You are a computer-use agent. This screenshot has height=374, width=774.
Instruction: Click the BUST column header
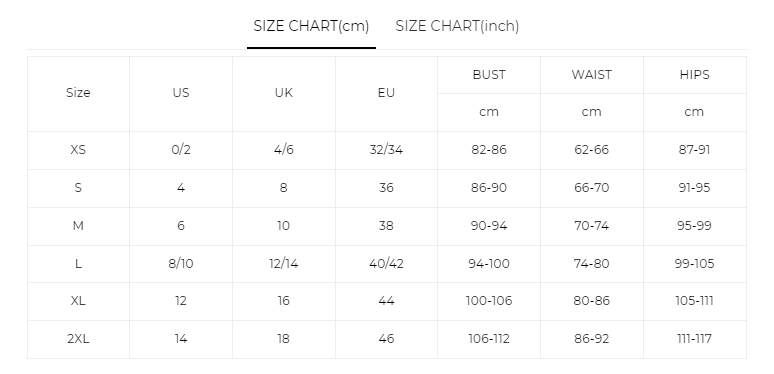click(x=489, y=75)
